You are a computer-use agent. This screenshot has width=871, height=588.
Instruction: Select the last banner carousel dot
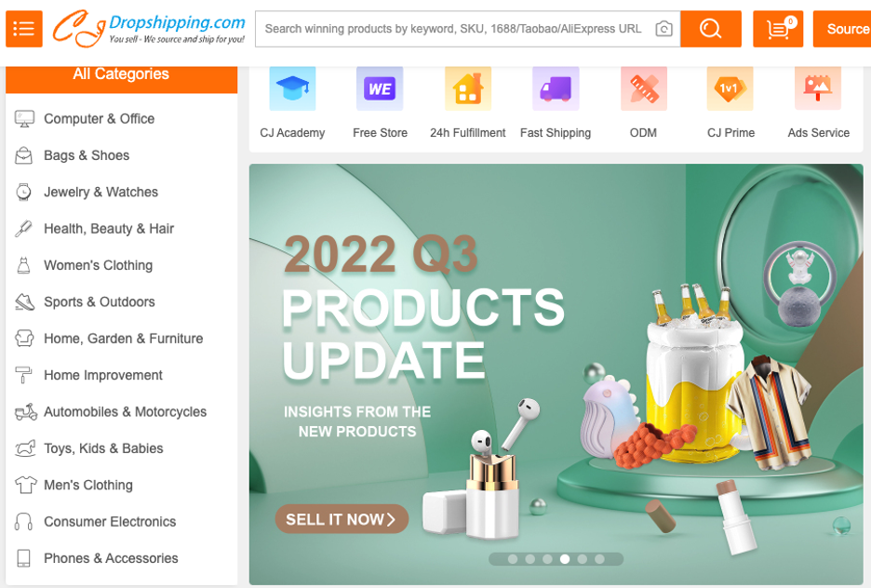click(x=599, y=559)
